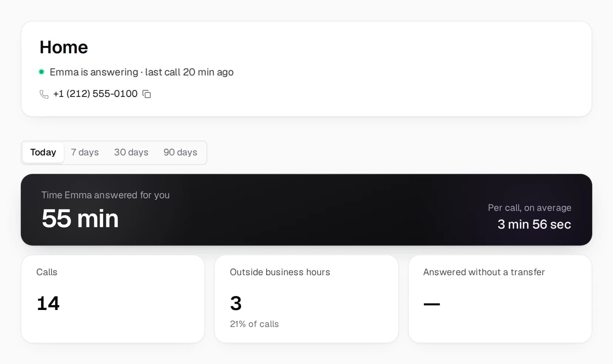The width and height of the screenshot is (613, 364).
Task: Click the +1 (212) 555-0100 phone number
Action: click(96, 94)
